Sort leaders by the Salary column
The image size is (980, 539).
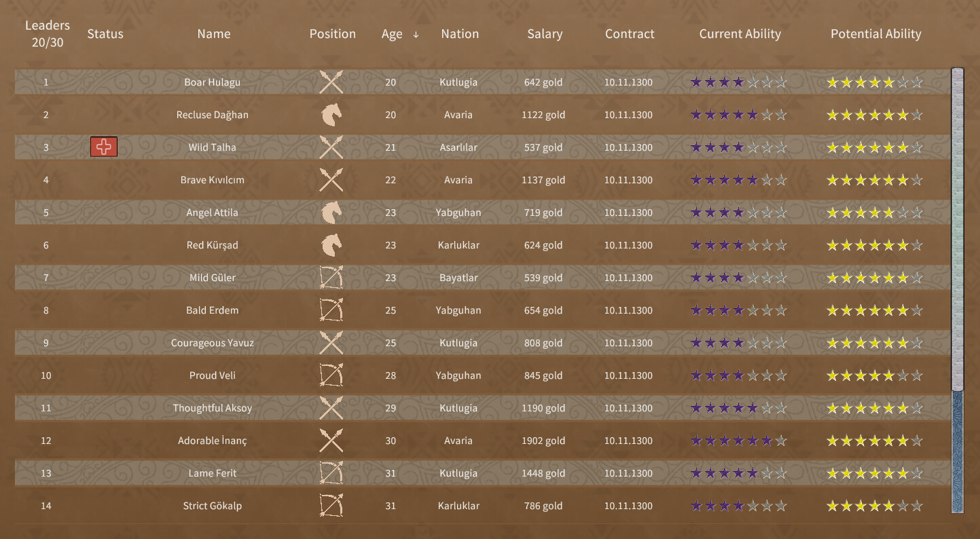pyautogui.click(x=545, y=33)
